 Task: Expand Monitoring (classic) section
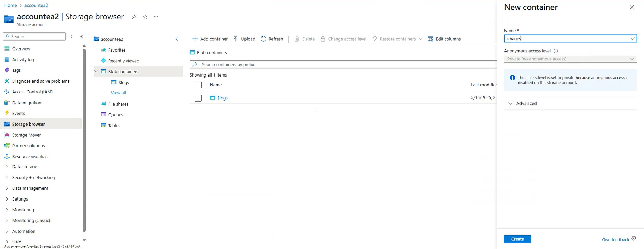[x=7, y=221]
